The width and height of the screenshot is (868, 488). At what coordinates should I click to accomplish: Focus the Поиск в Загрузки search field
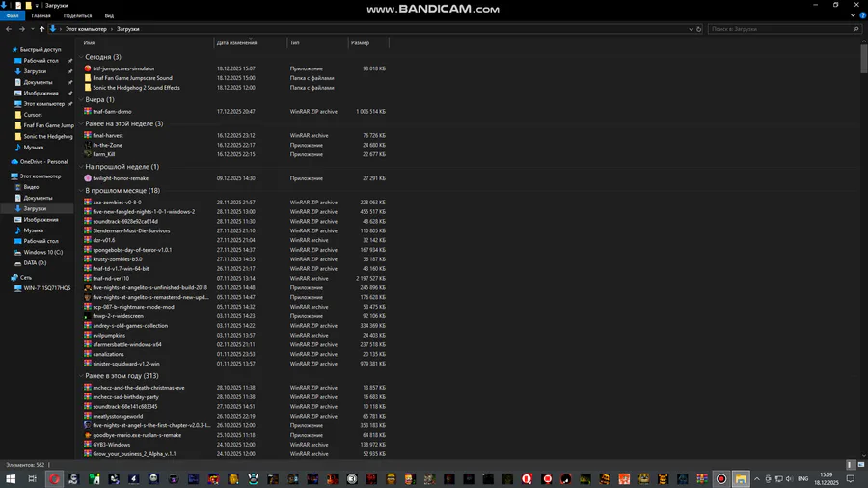click(780, 29)
